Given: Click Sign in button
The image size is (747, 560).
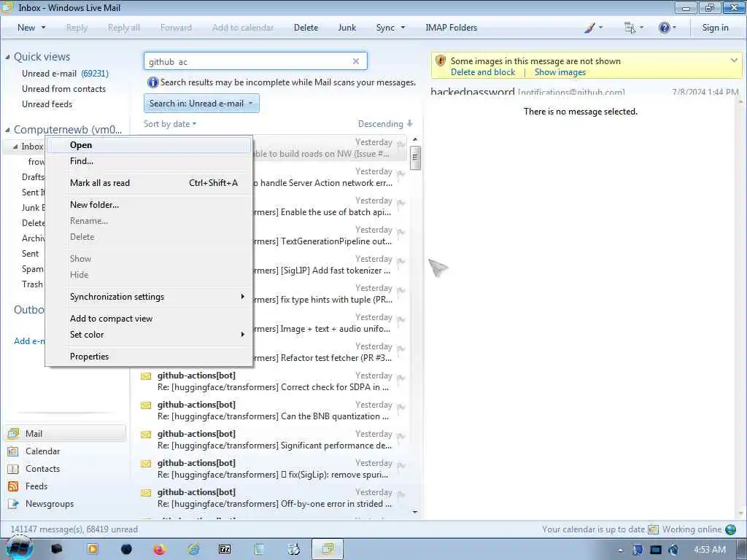Looking at the screenshot, I should (x=715, y=28).
